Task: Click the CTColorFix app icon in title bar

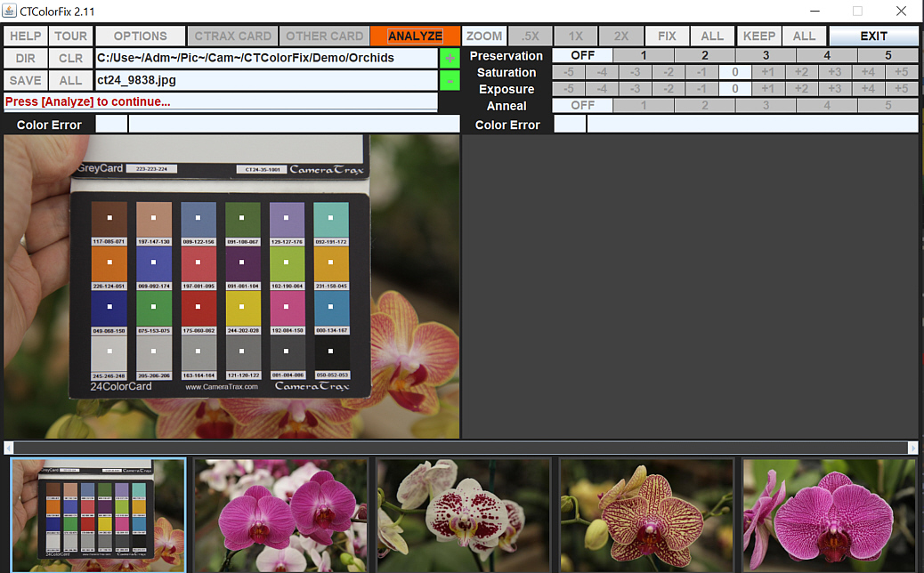Action: (10, 11)
